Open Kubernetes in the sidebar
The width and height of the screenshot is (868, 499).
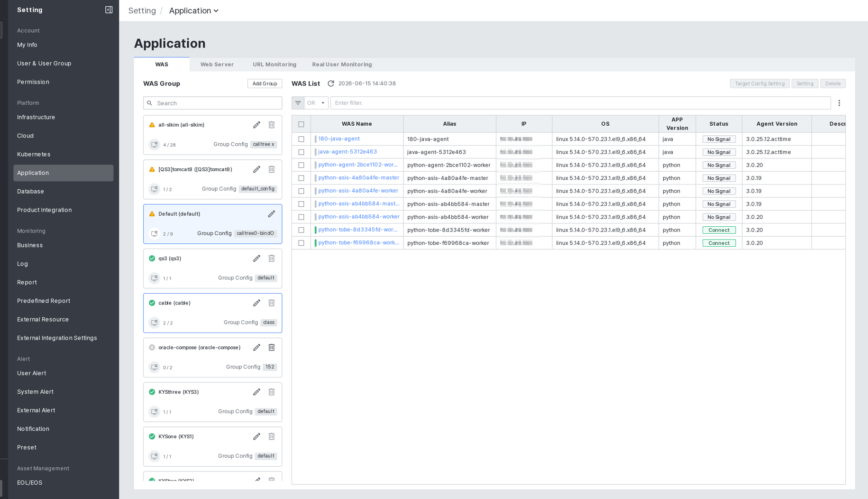click(34, 154)
